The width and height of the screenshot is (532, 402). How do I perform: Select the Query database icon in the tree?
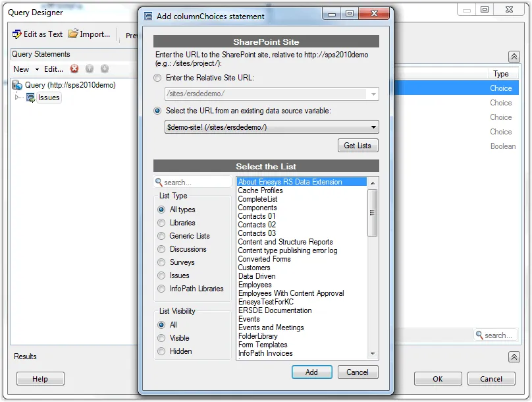point(18,85)
